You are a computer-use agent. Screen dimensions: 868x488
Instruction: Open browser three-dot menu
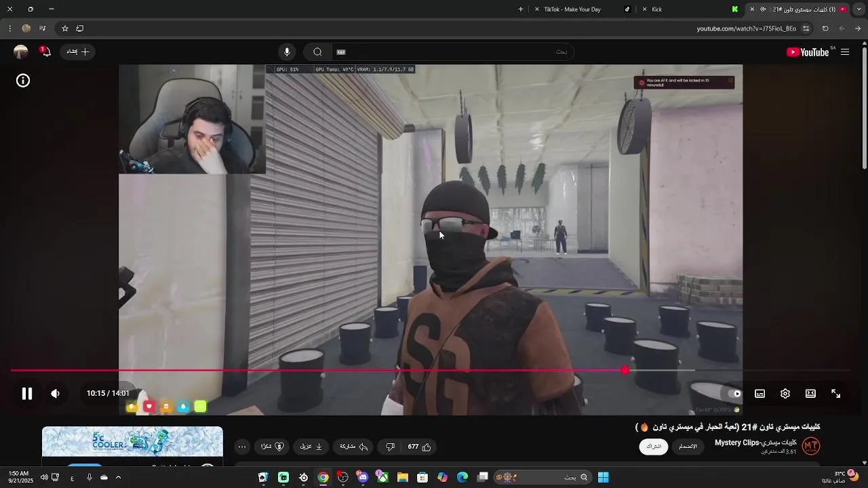tap(9, 28)
